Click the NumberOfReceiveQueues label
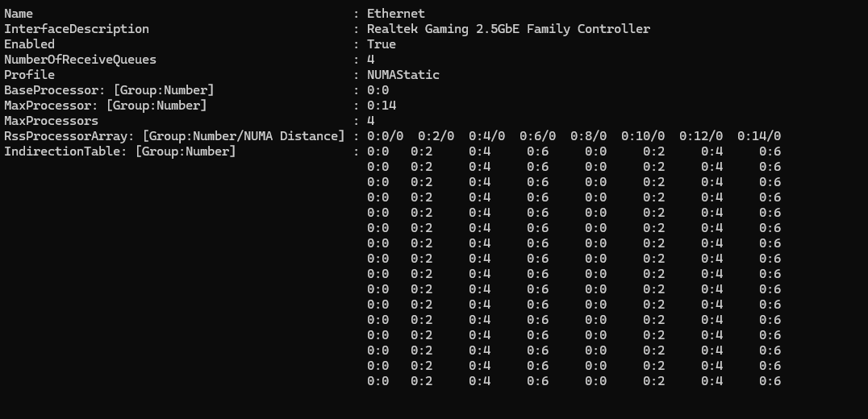The height and width of the screenshot is (419, 868). [x=80, y=60]
